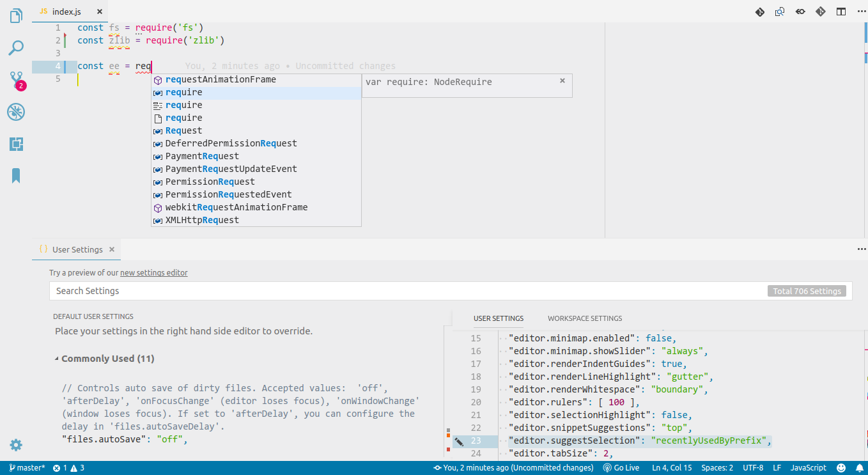Open notifications via the bell icon
The image size is (868, 475).
[859, 467]
